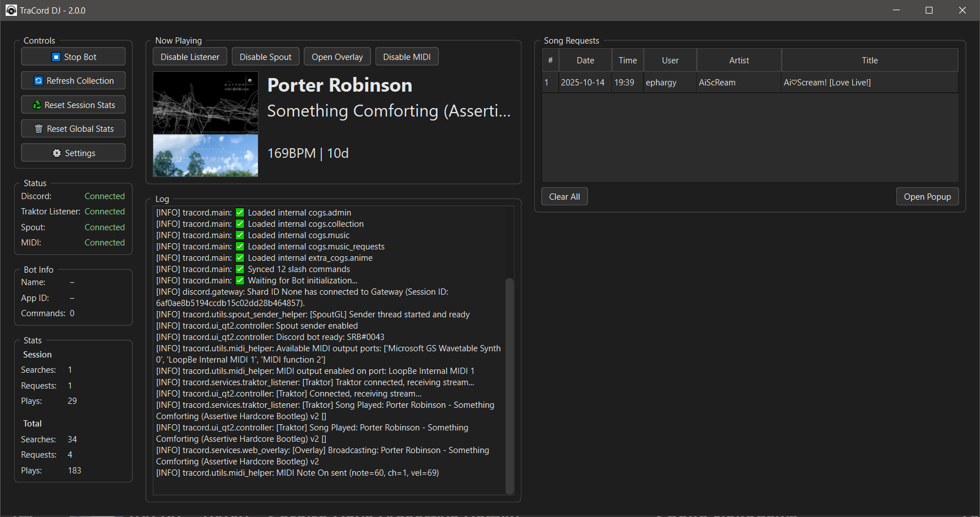Sort requests by the Date column header
Screen dimensions: 980x517
point(585,60)
